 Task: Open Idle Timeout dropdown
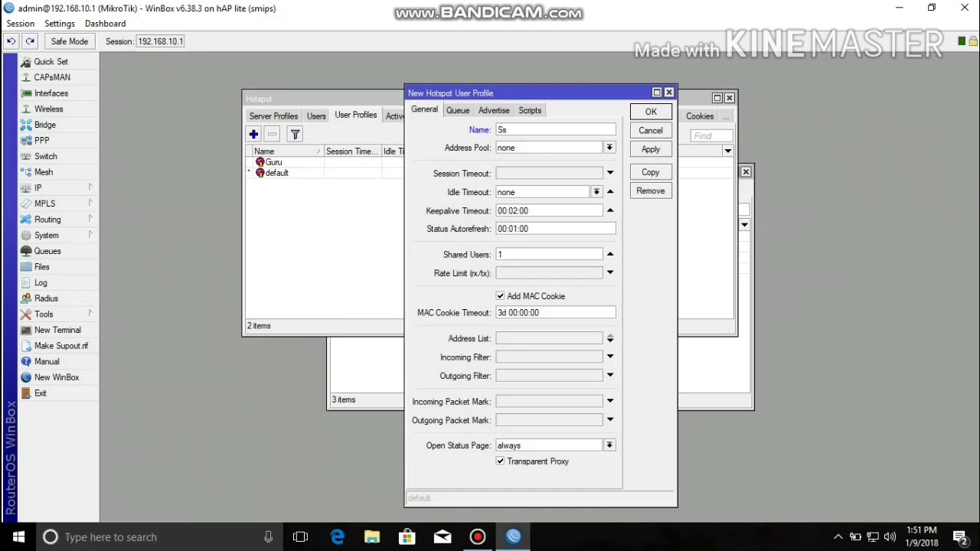click(596, 192)
